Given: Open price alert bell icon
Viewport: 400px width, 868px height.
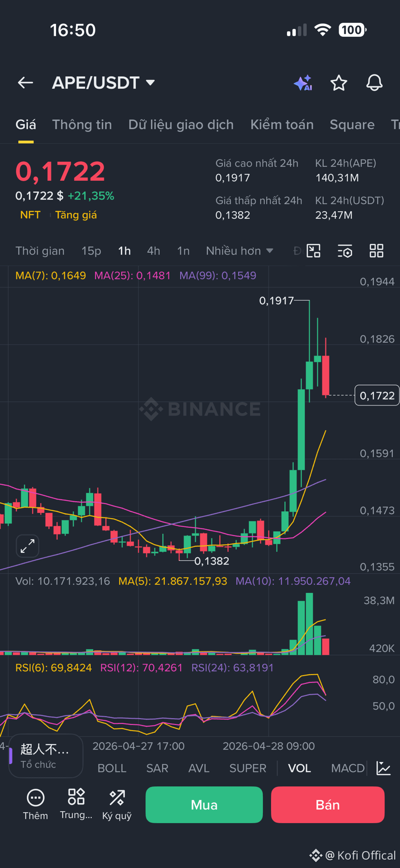Looking at the screenshot, I should point(374,83).
